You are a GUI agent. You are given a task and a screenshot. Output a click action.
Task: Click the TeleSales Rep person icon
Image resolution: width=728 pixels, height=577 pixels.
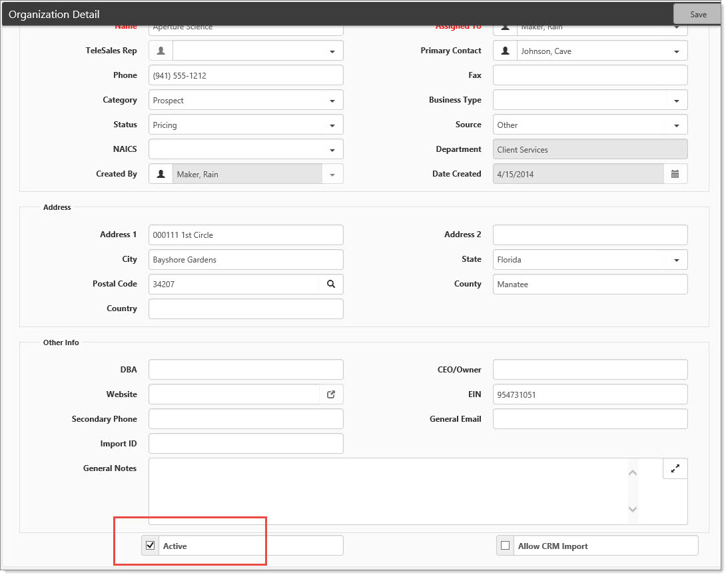click(x=161, y=51)
